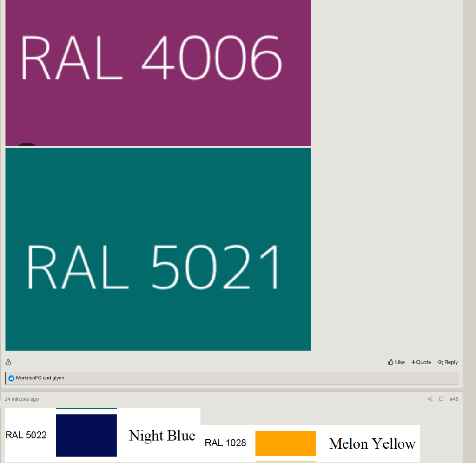Click the Quote button
Viewport: 476px width, 463px height.
click(421, 362)
